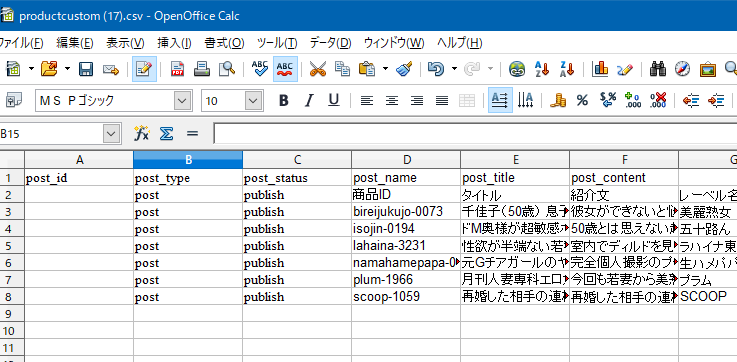Select cell bireijukujo-0073

point(406,212)
